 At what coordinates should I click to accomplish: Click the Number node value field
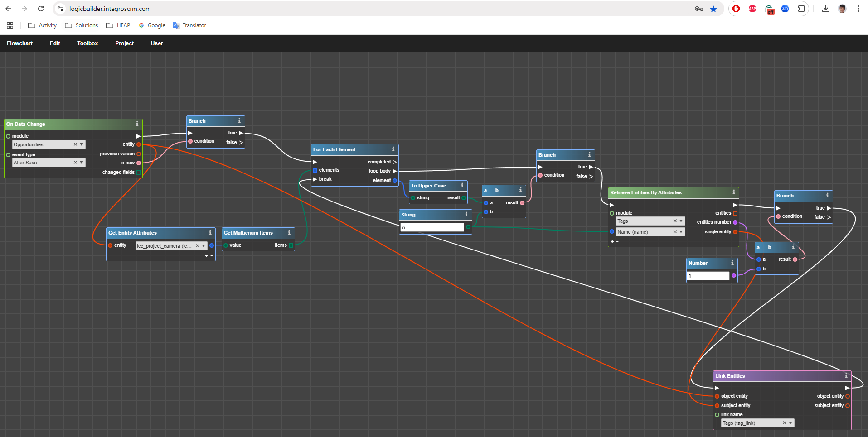tap(708, 276)
